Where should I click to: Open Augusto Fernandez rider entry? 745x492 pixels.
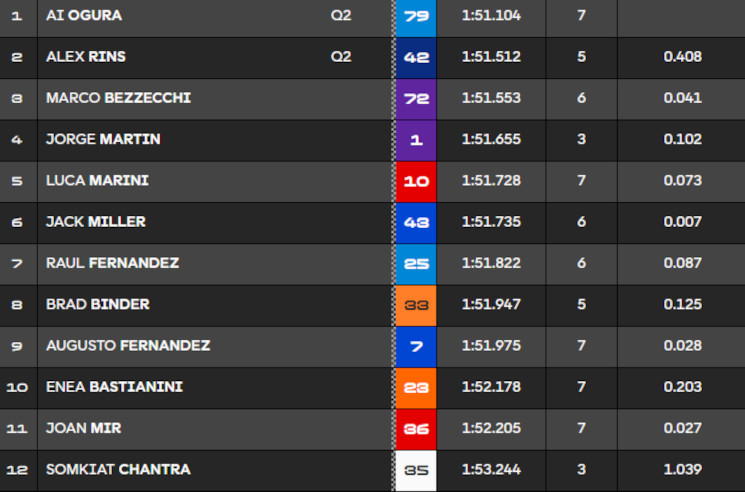point(128,345)
